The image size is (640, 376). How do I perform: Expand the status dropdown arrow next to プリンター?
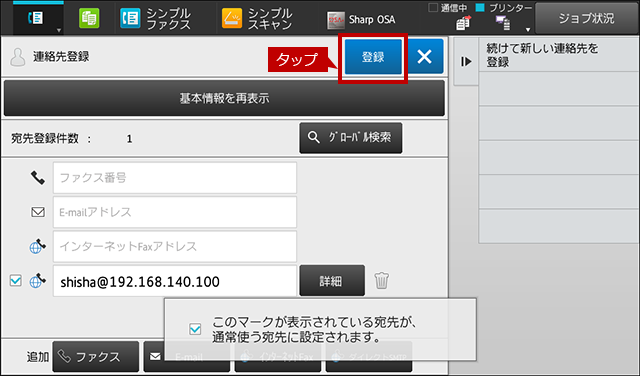point(528,29)
